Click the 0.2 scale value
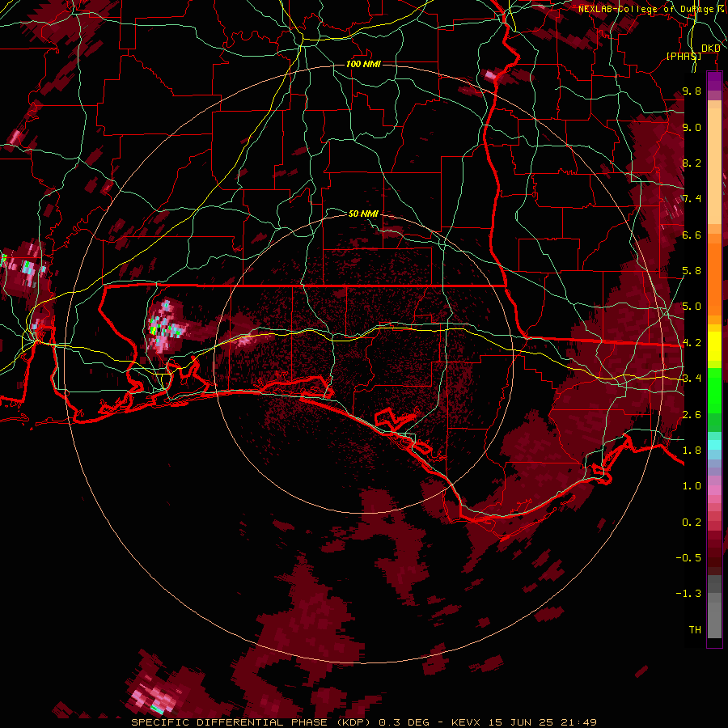Viewport: 728px width, 728px height. [692, 522]
